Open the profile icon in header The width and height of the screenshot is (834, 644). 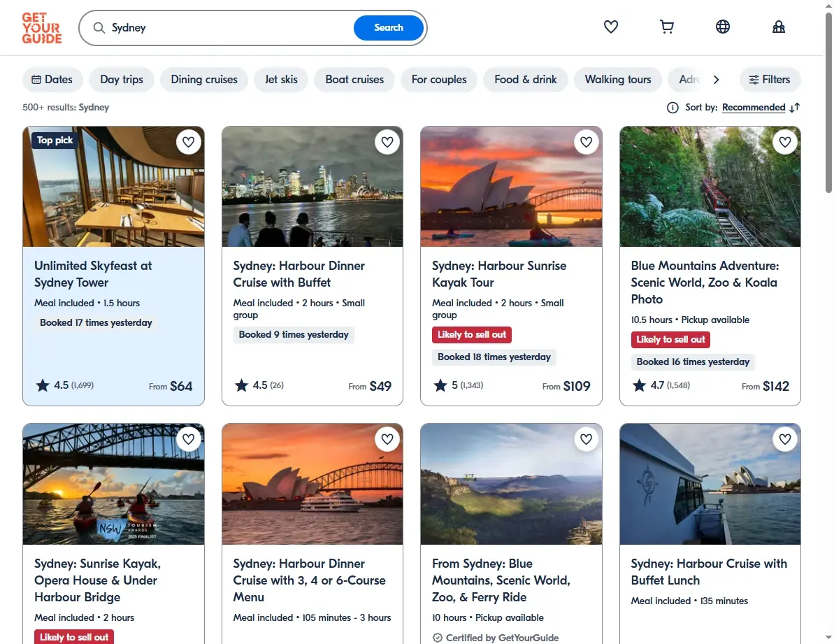tap(779, 27)
